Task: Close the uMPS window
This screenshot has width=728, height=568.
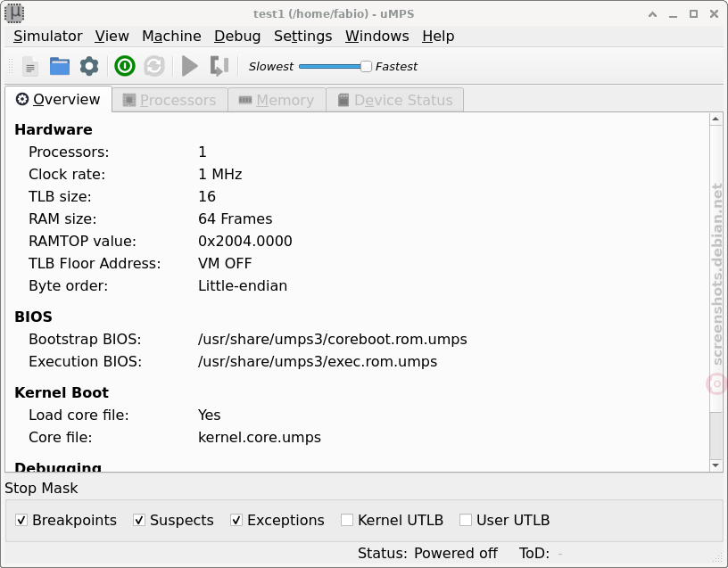Action: point(714,14)
